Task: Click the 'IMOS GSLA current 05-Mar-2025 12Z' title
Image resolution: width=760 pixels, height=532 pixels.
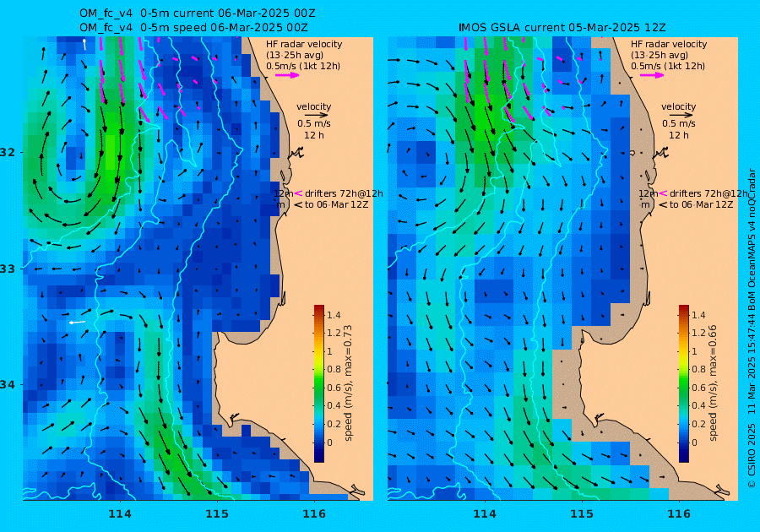Action: 562,28
